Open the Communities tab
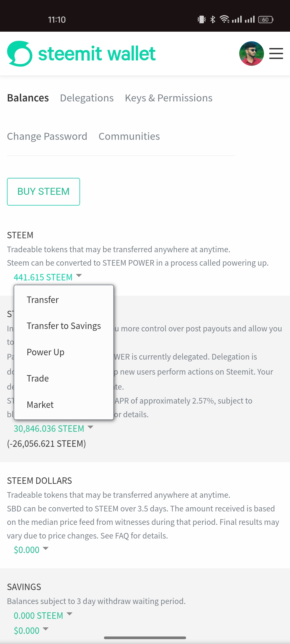This screenshot has height=644, width=290. [x=129, y=137]
